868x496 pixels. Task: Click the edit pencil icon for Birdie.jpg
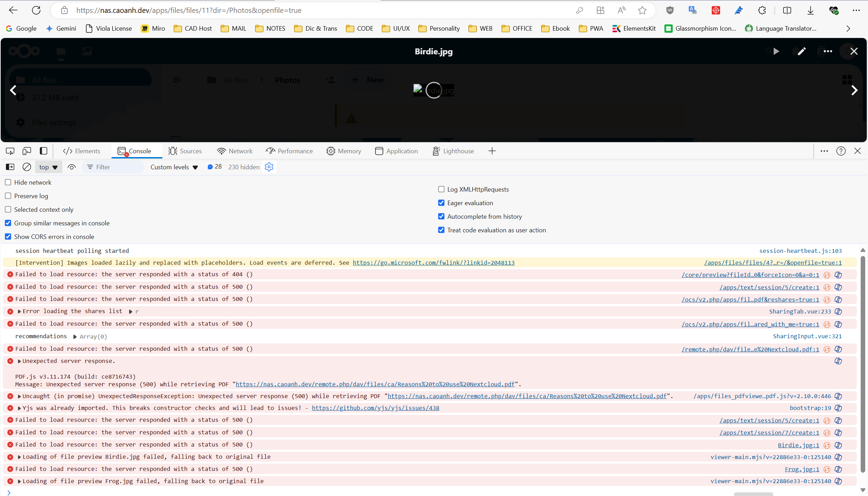click(802, 52)
